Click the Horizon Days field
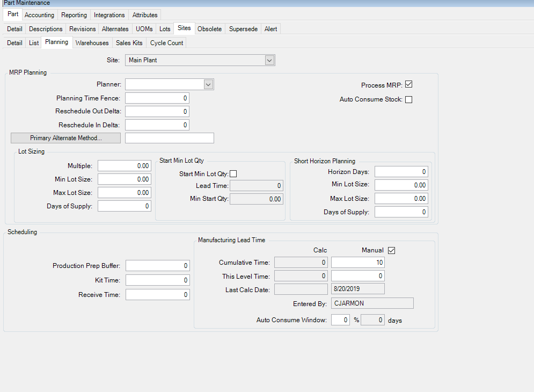 401,172
